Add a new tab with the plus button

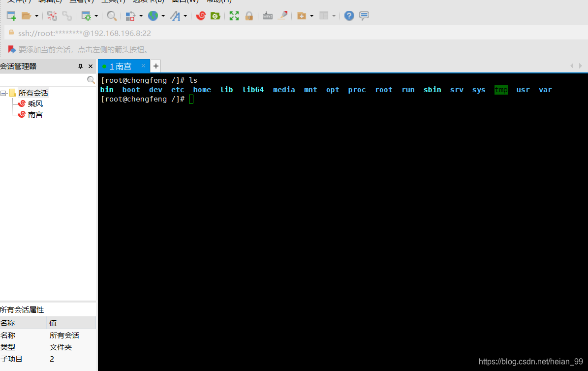155,66
